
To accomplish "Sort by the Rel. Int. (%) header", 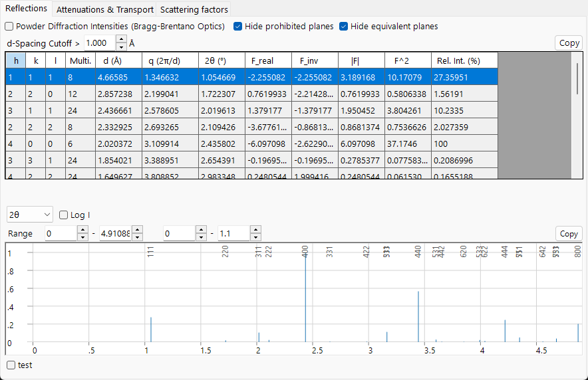I will [x=464, y=60].
